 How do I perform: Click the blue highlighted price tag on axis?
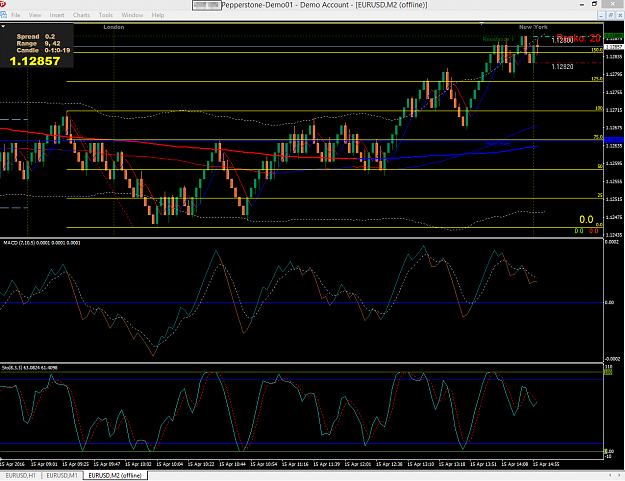tap(614, 140)
